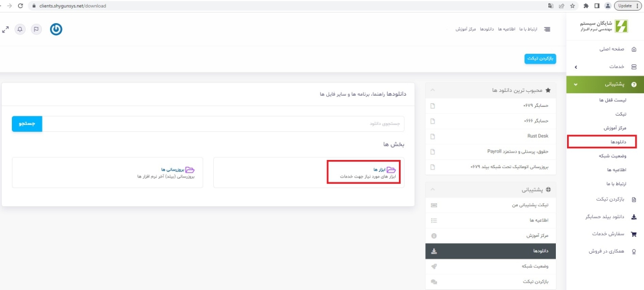This screenshot has width=644, height=290.
Task: Collapse the محبوب ترین دانلود ها panel
Action: tap(433, 91)
